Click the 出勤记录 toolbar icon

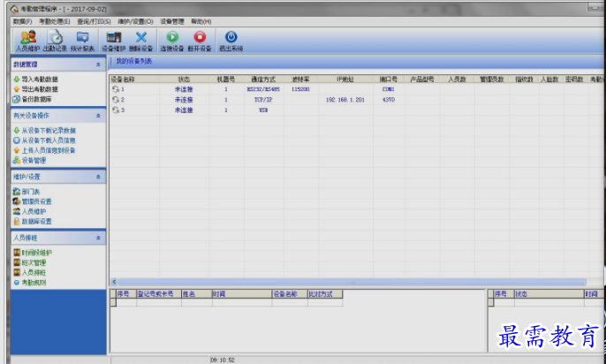pyautogui.click(x=55, y=40)
